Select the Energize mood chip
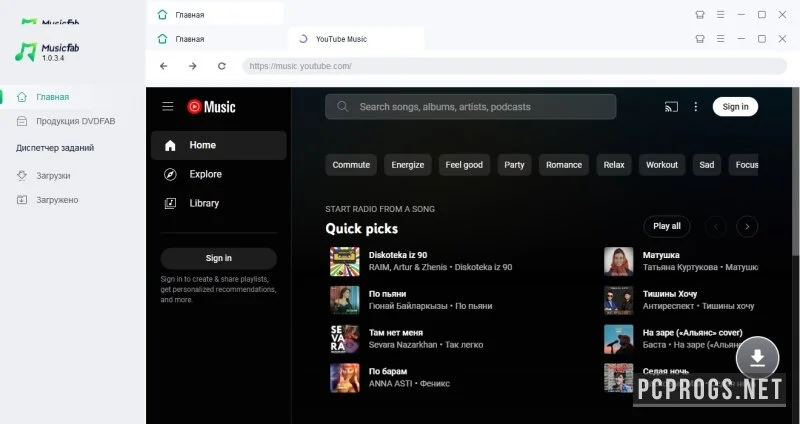Viewport: 800px width, 424px height. pyautogui.click(x=408, y=165)
